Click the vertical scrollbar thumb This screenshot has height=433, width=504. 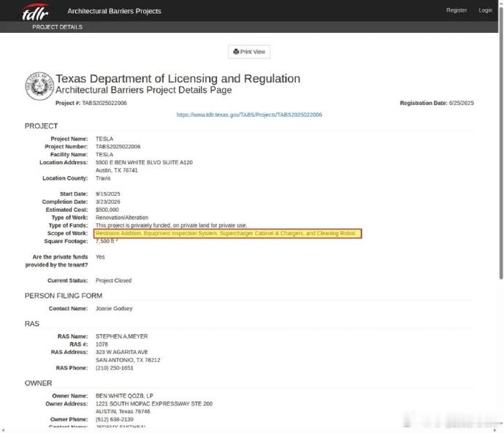point(501,142)
